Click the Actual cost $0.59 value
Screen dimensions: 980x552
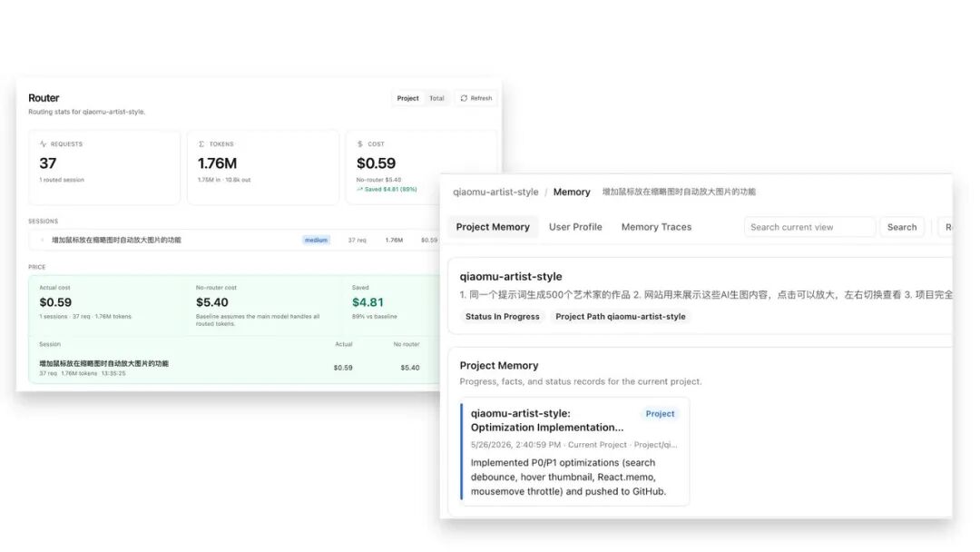click(x=55, y=302)
